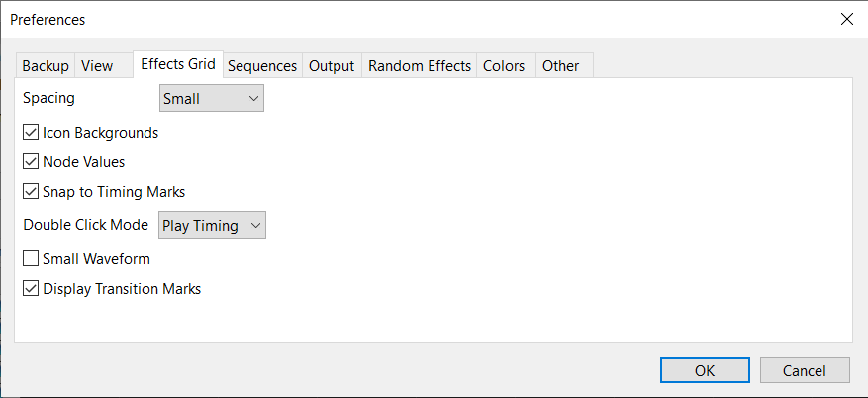Screen dimensions: 868x398
Task: Open the Output tab
Action: click(332, 66)
